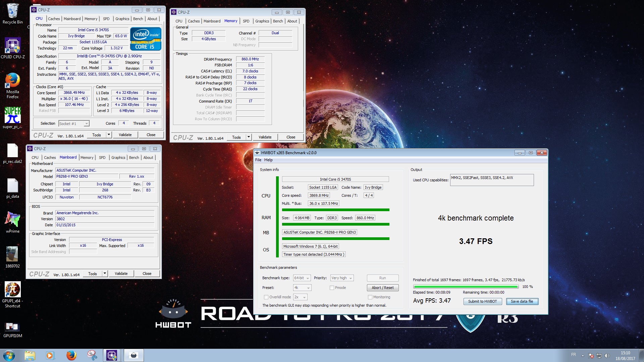
Task: Click Abort / Reset button
Action: [x=383, y=288]
